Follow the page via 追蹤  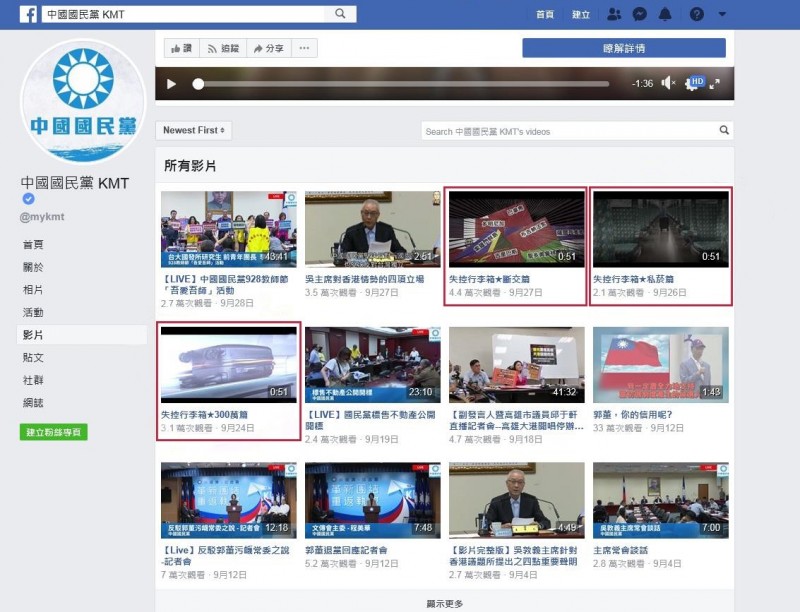[222, 46]
